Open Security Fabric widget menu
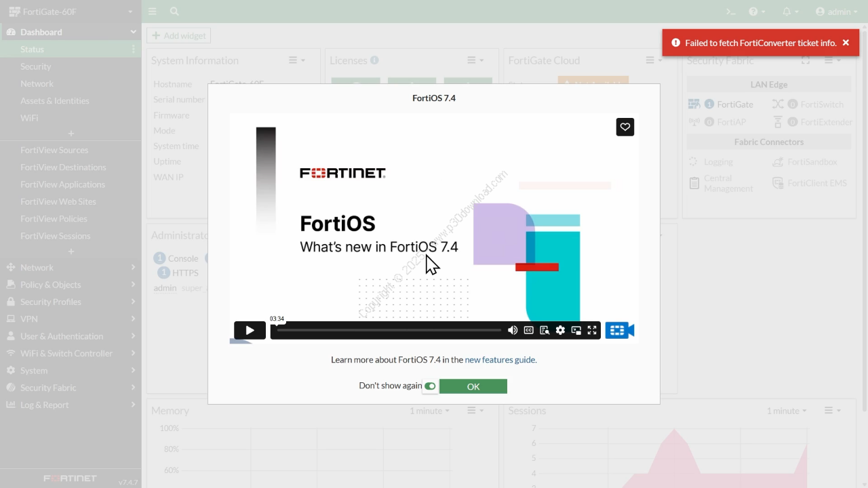868x488 pixels. tap(832, 60)
